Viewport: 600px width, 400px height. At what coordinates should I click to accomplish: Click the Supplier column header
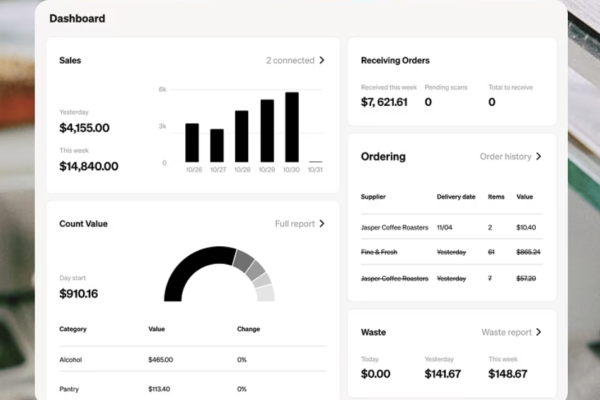[x=373, y=197]
